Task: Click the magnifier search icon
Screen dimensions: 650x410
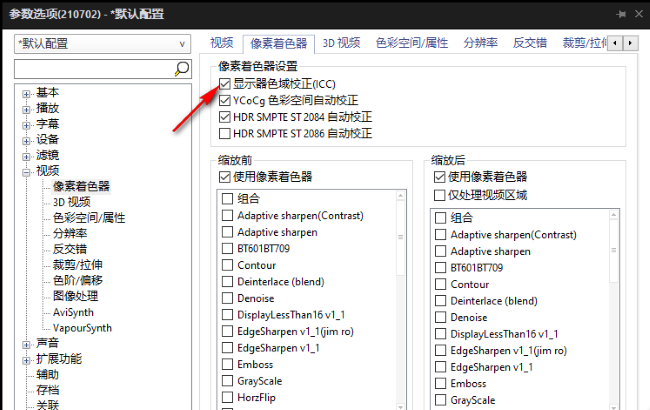Action: pos(181,68)
